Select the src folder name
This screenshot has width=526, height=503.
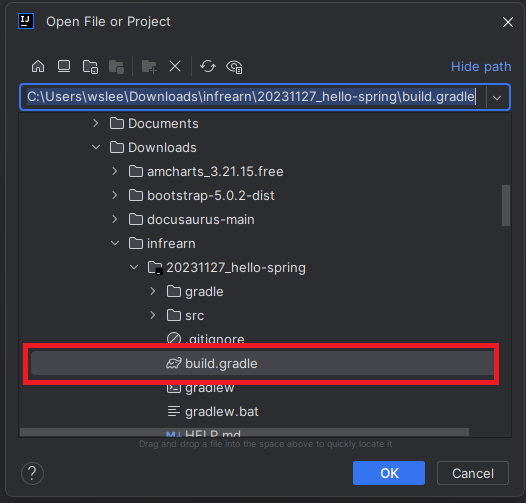pyautogui.click(x=195, y=316)
